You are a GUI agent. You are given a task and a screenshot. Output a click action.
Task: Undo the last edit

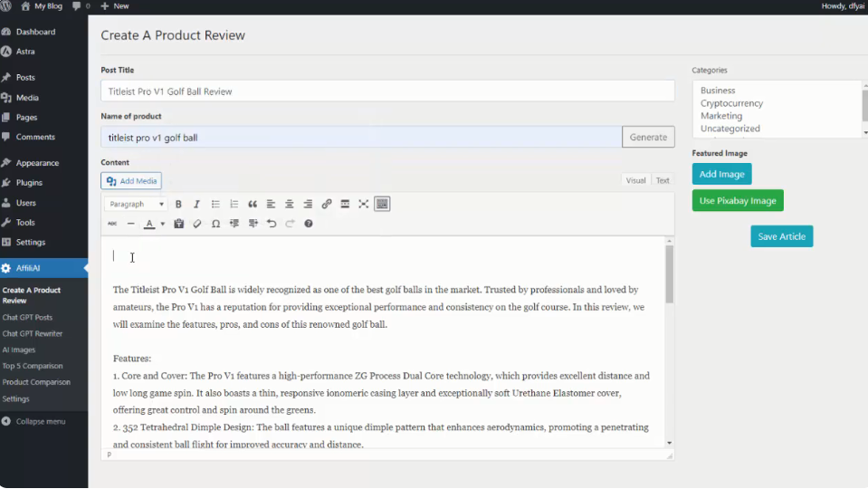click(272, 224)
